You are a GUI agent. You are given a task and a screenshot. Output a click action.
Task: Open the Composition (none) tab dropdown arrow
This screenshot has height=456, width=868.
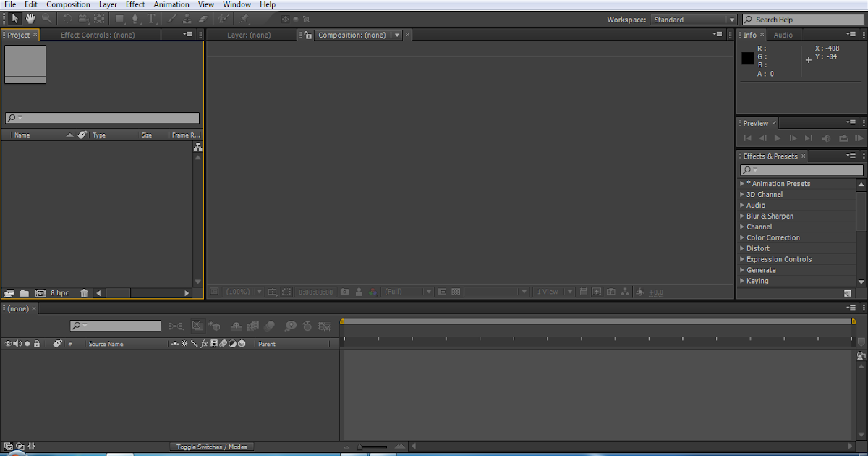397,35
